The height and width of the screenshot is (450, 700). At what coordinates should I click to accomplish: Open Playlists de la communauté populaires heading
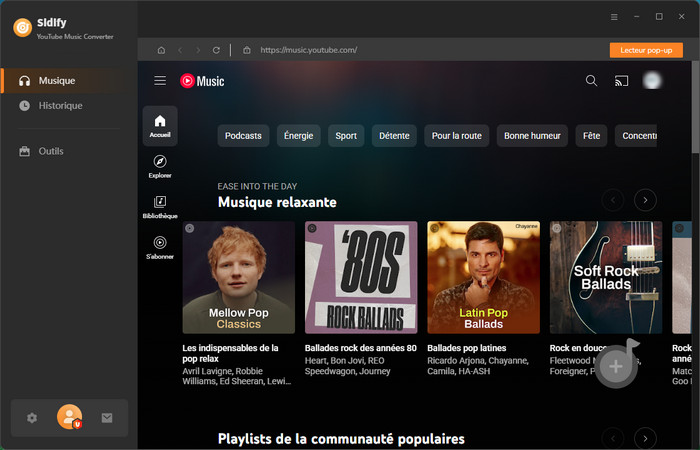coord(341,439)
